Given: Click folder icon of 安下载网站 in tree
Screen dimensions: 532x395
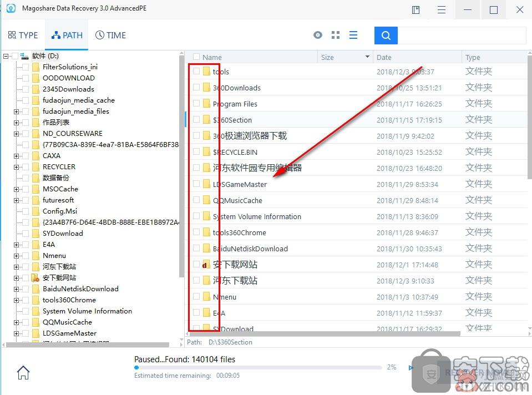Looking at the screenshot, I should pyautogui.click(x=36, y=278).
